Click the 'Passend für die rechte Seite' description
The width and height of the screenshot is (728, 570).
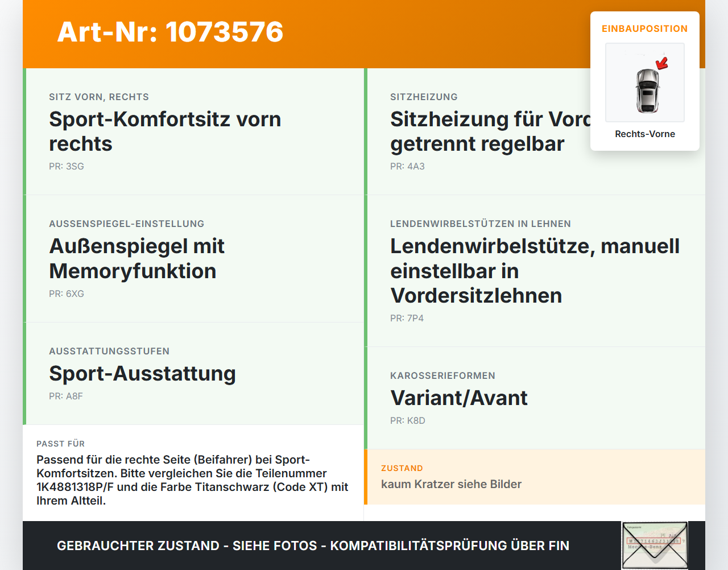coord(192,480)
